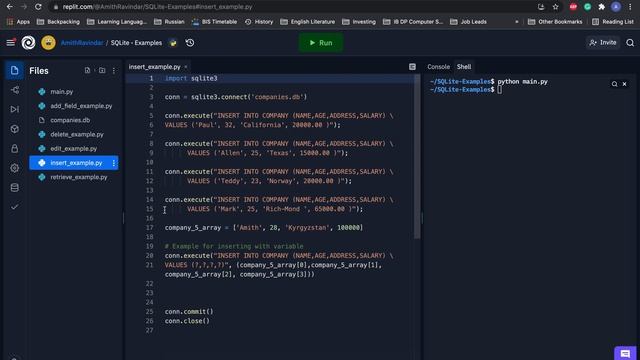Open the Version control sidebar icon

click(x=15, y=90)
